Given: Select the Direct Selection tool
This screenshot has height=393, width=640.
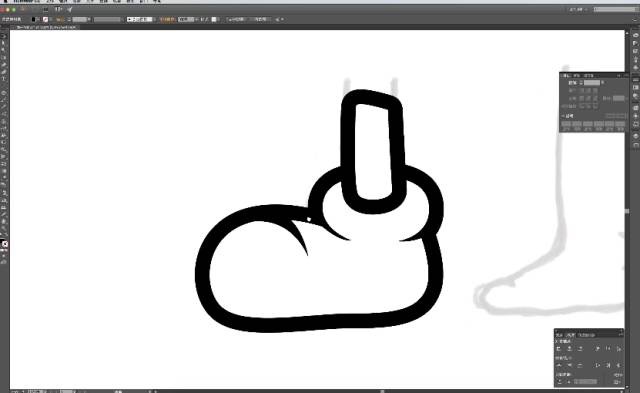Looking at the screenshot, I should point(4,43).
